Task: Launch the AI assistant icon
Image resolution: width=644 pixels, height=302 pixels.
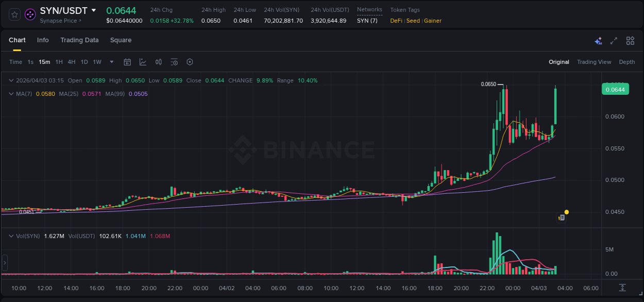Action: pos(598,40)
